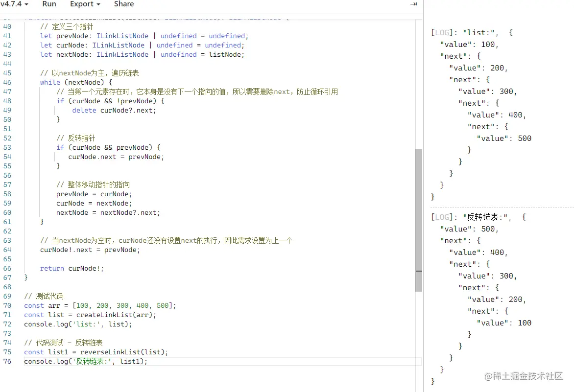The height and width of the screenshot is (392, 574).
Task: Click '"value": 300,' in first log output
Action: 488,92
